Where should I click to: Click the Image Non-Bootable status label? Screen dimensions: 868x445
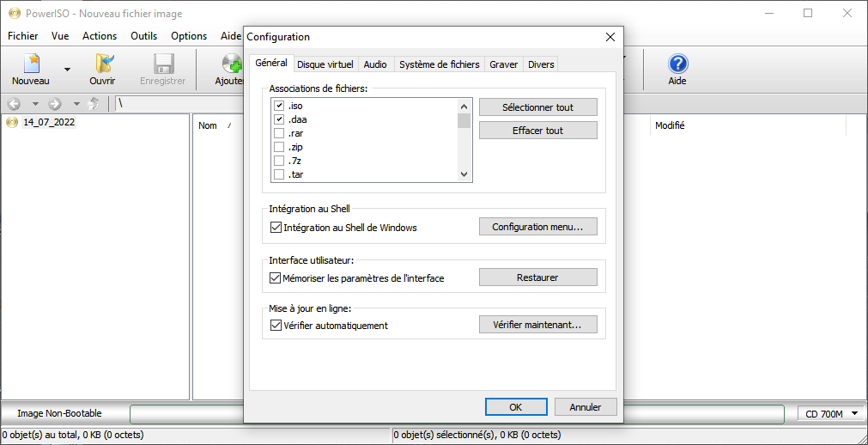(60, 413)
